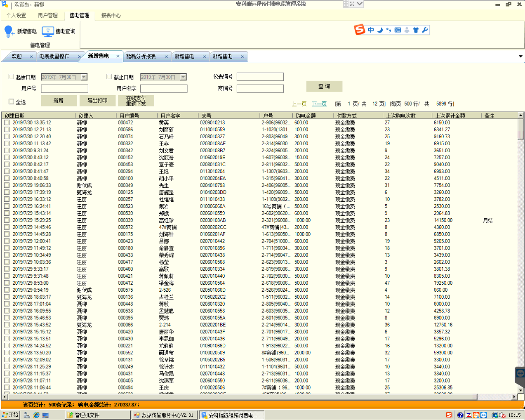Click the 仪表编号 input field
Screen dimensions: 525x420
point(260,77)
